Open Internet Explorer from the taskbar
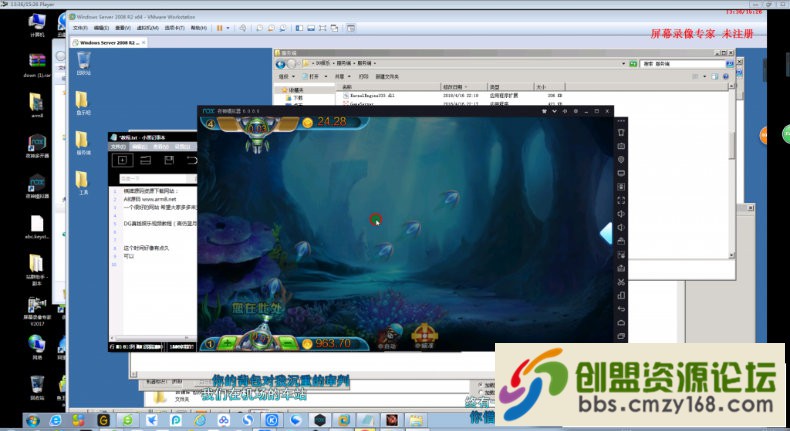This screenshot has width=790, height=431. [x=55, y=420]
